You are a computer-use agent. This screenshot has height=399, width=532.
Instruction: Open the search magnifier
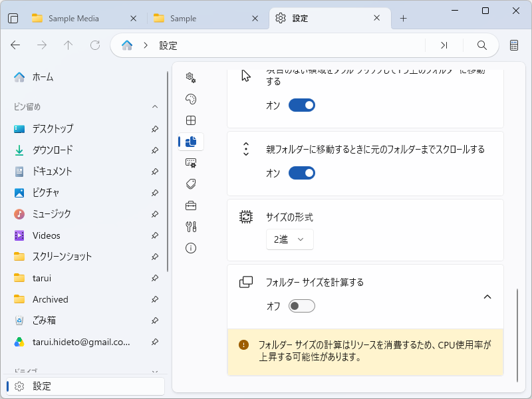tap(481, 45)
